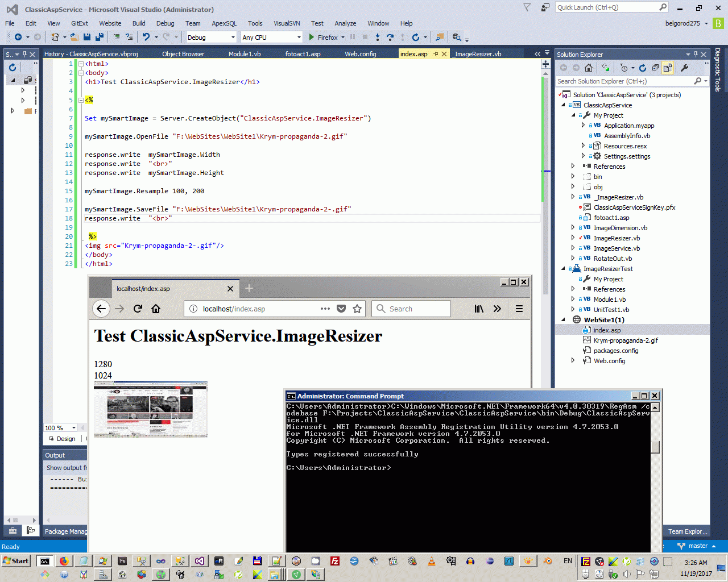Click the Command Prompt scrollbar thumb

[655, 447]
